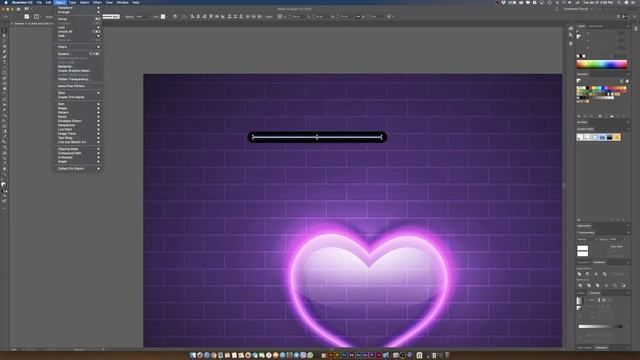This screenshot has width=640, height=360.
Task: Click the Divide pathfinder icon
Action: click(x=580, y=285)
